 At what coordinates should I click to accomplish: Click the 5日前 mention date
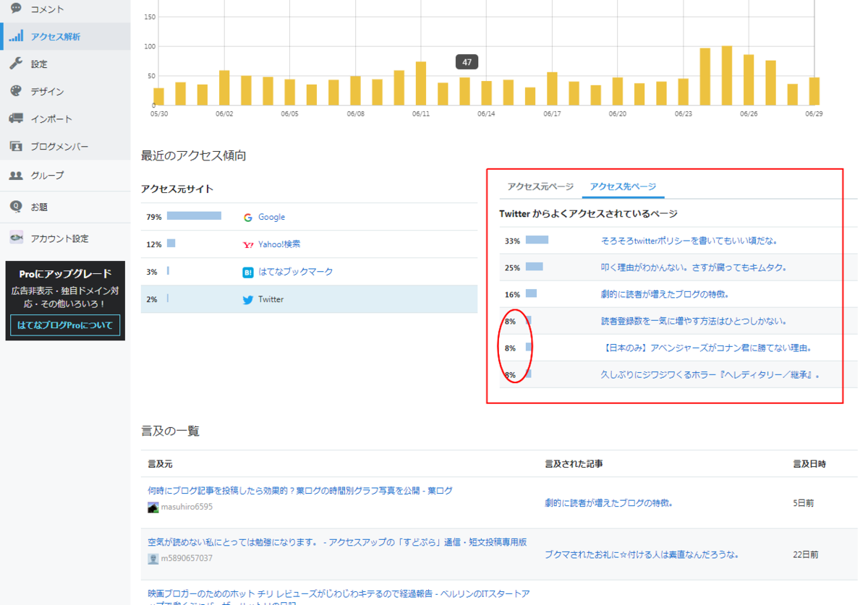click(x=803, y=502)
